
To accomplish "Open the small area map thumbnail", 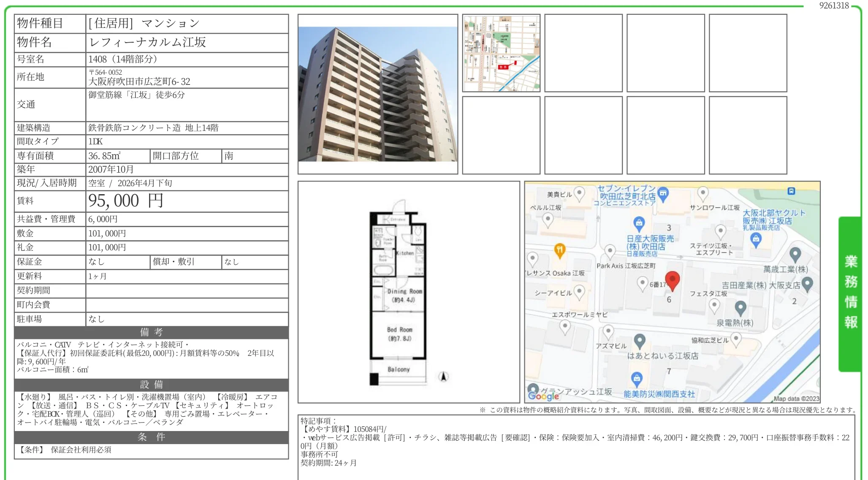I will pos(501,53).
